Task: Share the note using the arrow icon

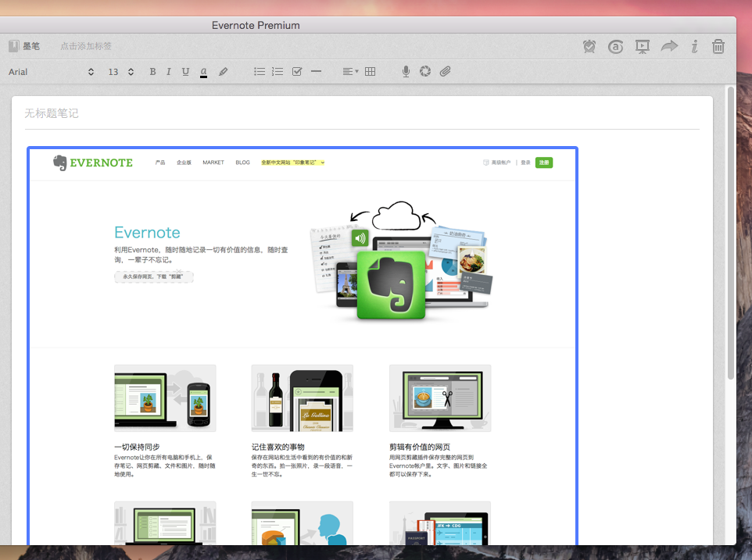Action: [x=669, y=46]
